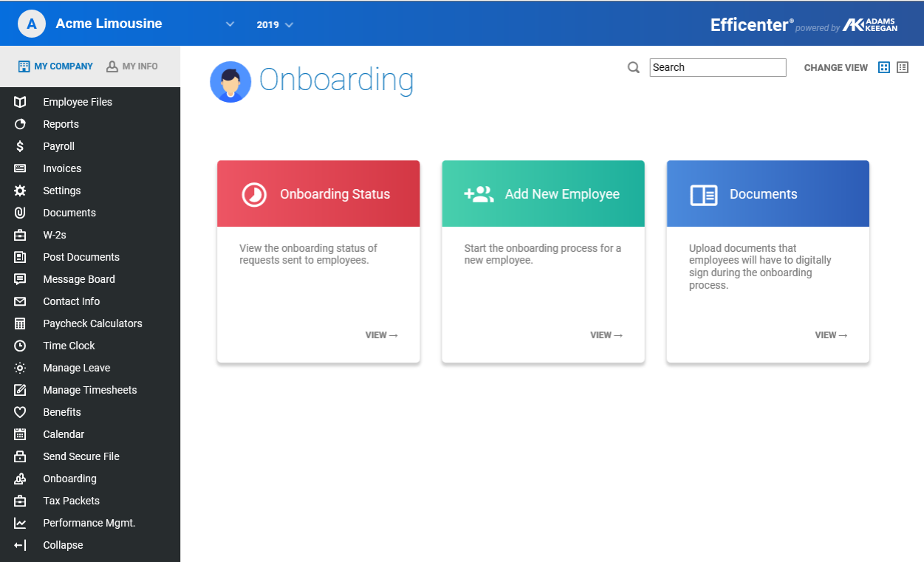Click the Reports pie chart icon
The width and height of the screenshot is (924, 562).
click(20, 124)
